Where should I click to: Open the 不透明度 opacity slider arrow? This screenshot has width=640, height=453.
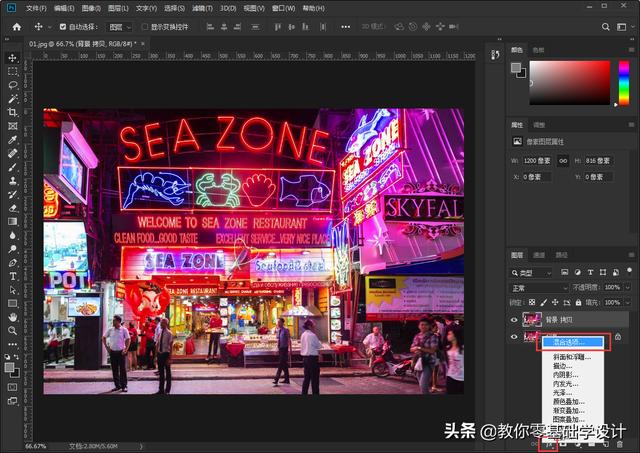pyautogui.click(x=628, y=287)
